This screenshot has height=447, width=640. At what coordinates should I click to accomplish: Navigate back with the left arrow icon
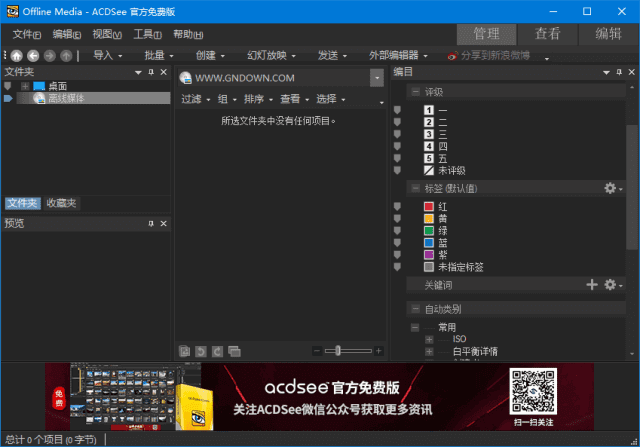tap(33, 56)
